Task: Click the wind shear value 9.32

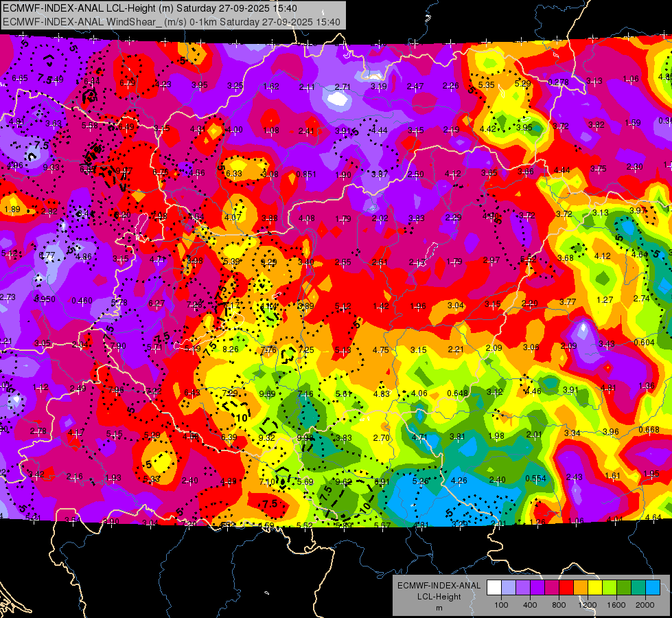Action: tap(266, 437)
